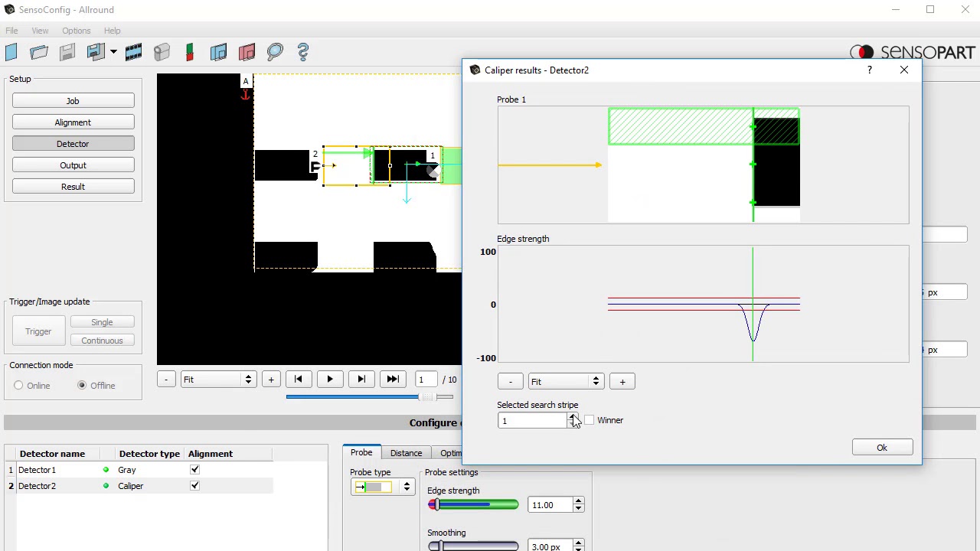Select Detector1 row in detector list
The image size is (980, 551).
139,470
